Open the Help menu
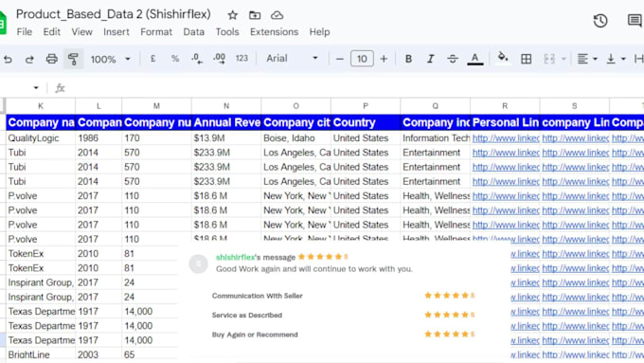644x363 pixels. pos(319,32)
